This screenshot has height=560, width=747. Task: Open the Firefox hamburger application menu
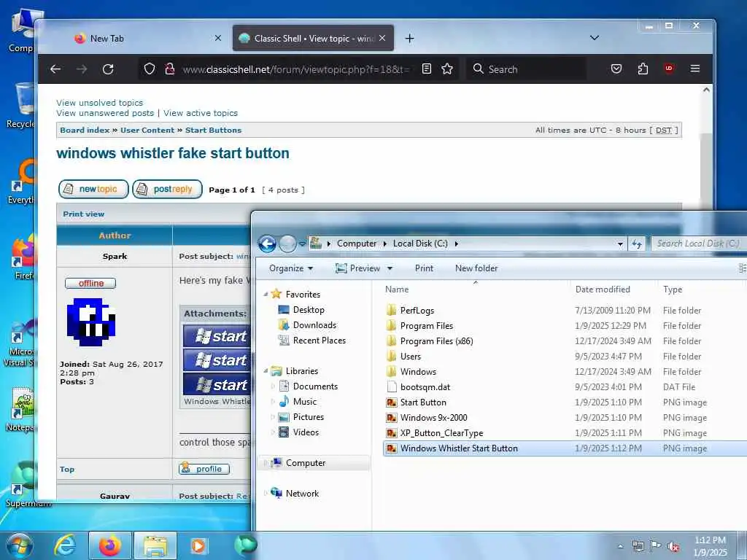tap(695, 69)
